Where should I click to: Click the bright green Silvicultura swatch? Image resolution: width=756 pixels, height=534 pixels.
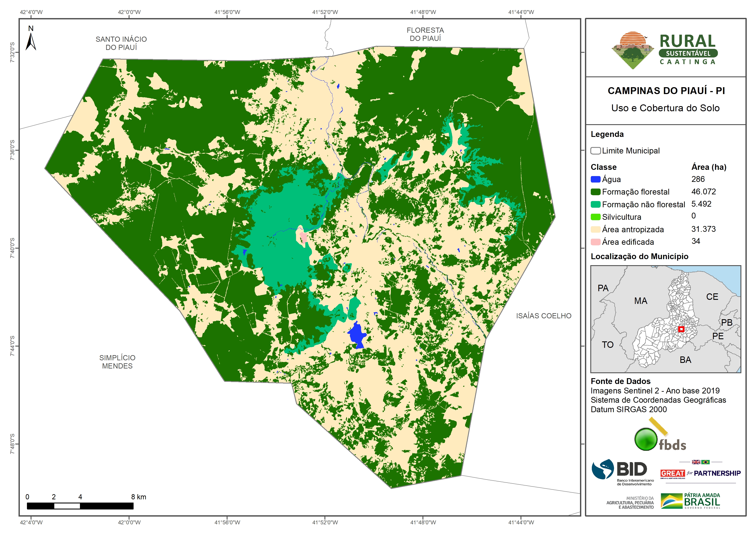click(595, 217)
